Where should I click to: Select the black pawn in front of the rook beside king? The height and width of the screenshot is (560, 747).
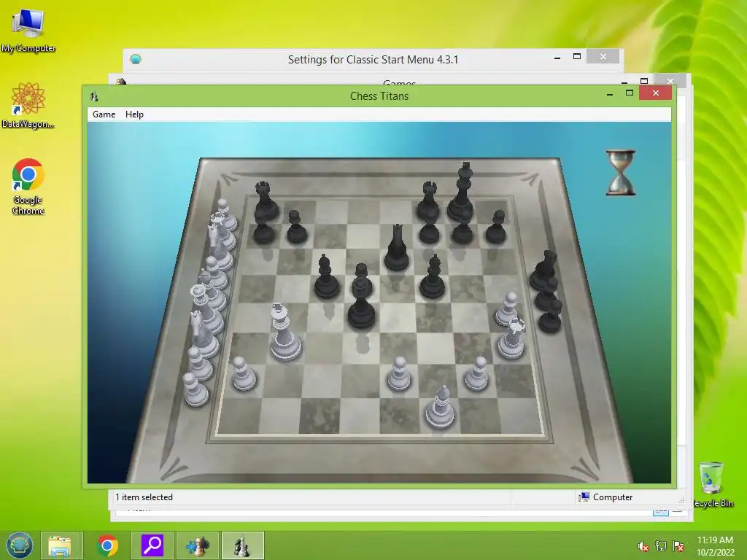point(429,231)
